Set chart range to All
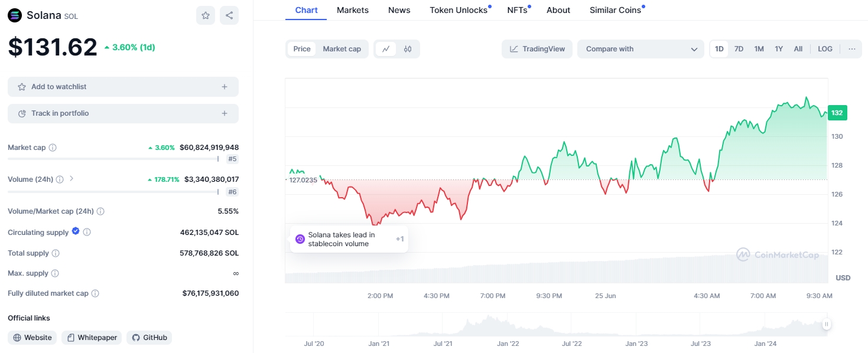Viewport: 868px width, 353px height. (798, 49)
